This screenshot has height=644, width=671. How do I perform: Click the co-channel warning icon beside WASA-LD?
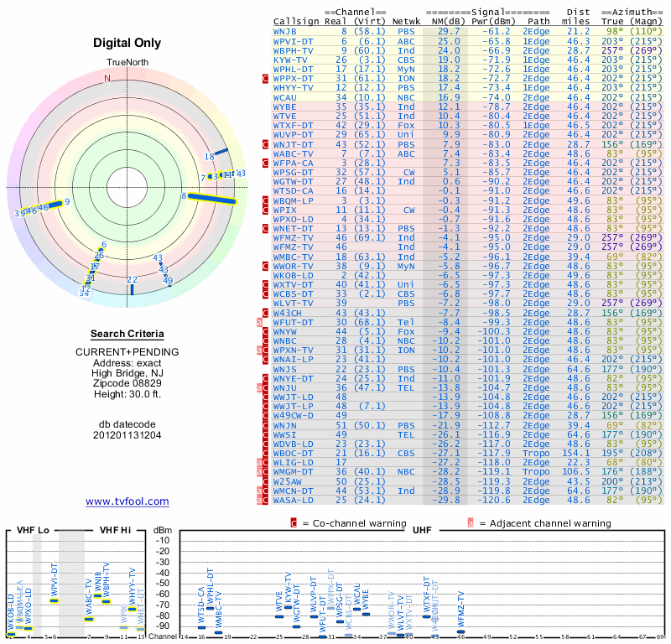[x=266, y=501]
